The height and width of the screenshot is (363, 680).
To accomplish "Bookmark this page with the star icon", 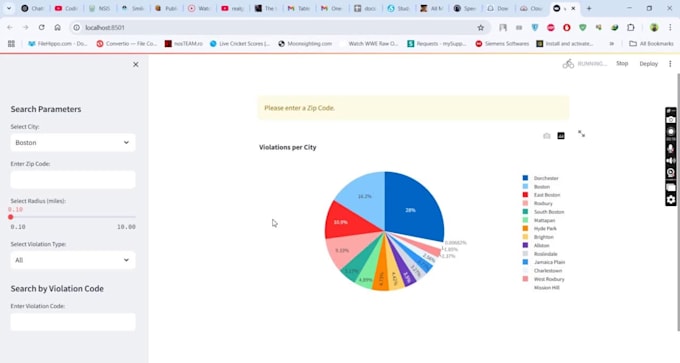I will point(481,27).
